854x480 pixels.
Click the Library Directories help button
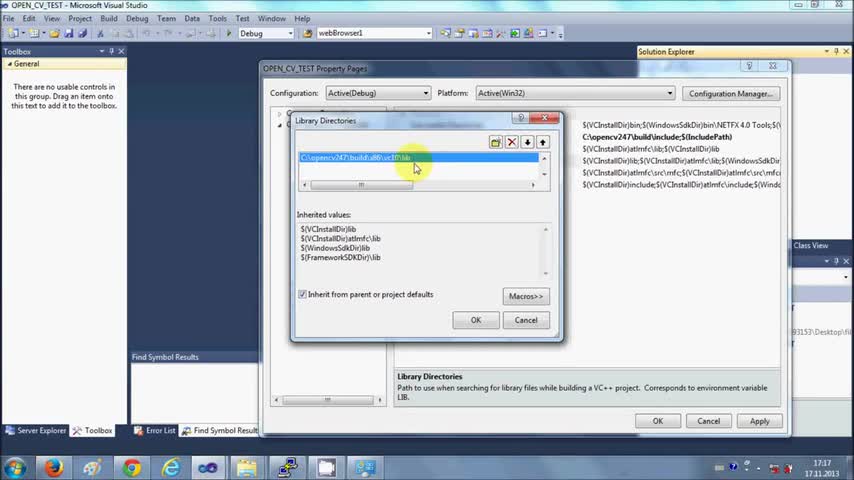(x=520, y=118)
